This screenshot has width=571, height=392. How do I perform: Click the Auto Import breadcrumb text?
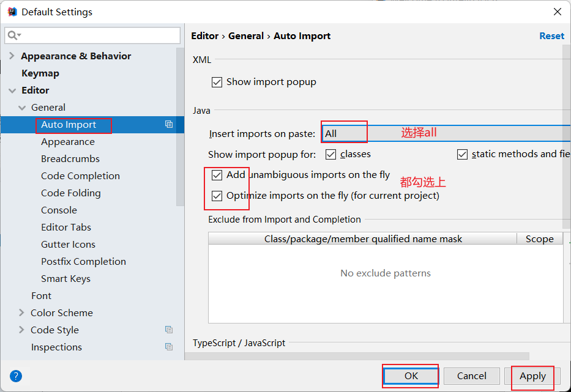pyautogui.click(x=302, y=35)
